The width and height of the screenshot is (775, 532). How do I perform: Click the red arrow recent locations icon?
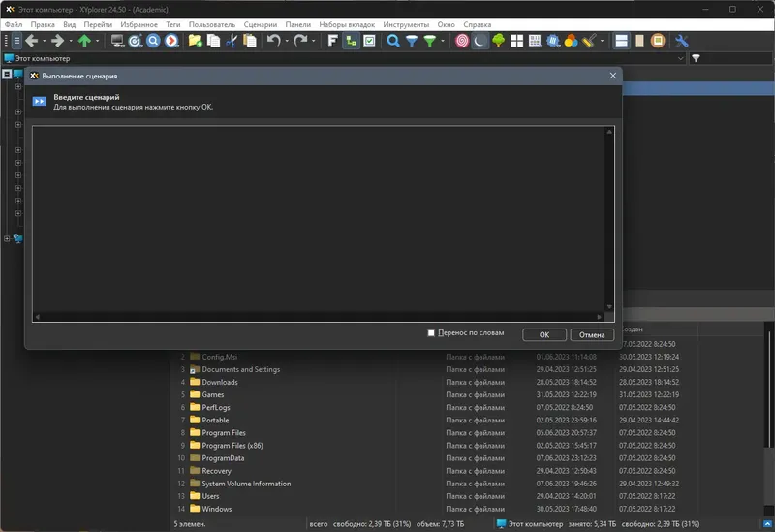point(171,41)
